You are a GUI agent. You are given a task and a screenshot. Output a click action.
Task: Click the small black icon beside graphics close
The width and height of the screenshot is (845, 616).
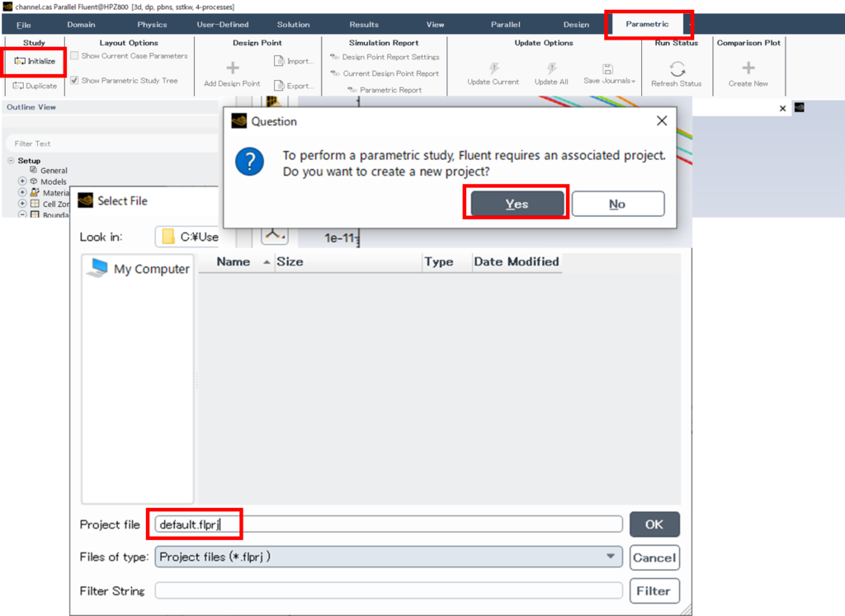799,108
